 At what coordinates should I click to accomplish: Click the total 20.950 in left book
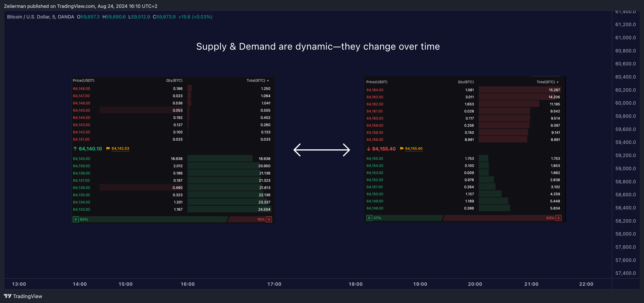click(264, 166)
